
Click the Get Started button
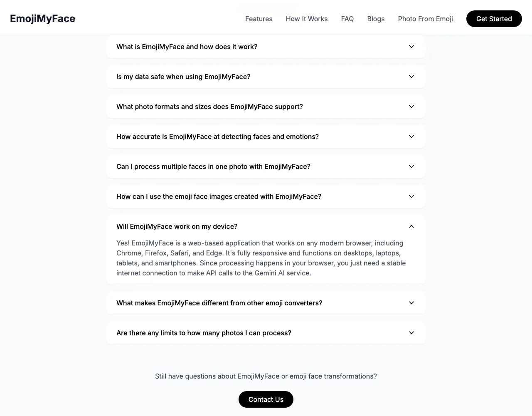494,19
